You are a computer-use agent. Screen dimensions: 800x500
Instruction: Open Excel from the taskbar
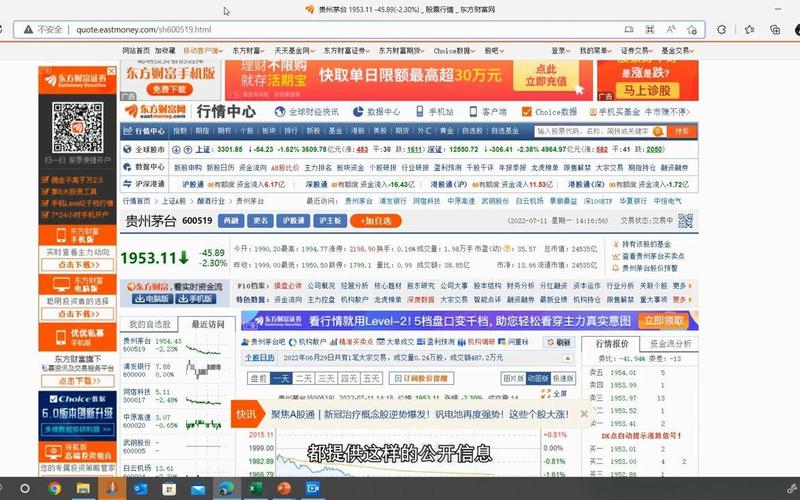[255, 488]
